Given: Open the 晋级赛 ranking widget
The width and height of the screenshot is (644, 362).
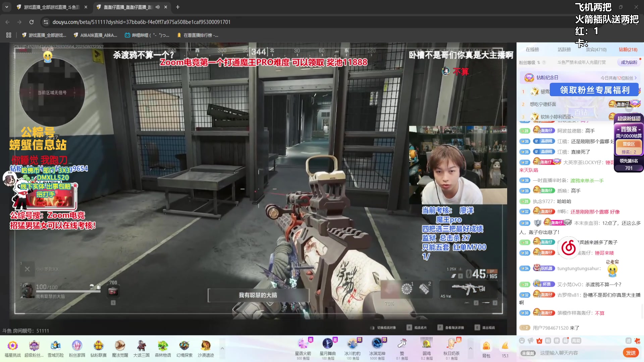Looking at the screenshot, I should coord(629,140).
